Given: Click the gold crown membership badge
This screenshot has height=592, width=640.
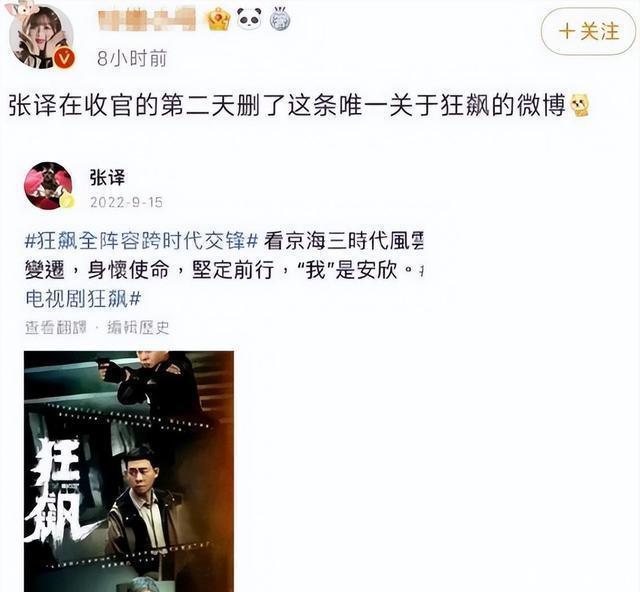Looking at the screenshot, I should point(219,20).
